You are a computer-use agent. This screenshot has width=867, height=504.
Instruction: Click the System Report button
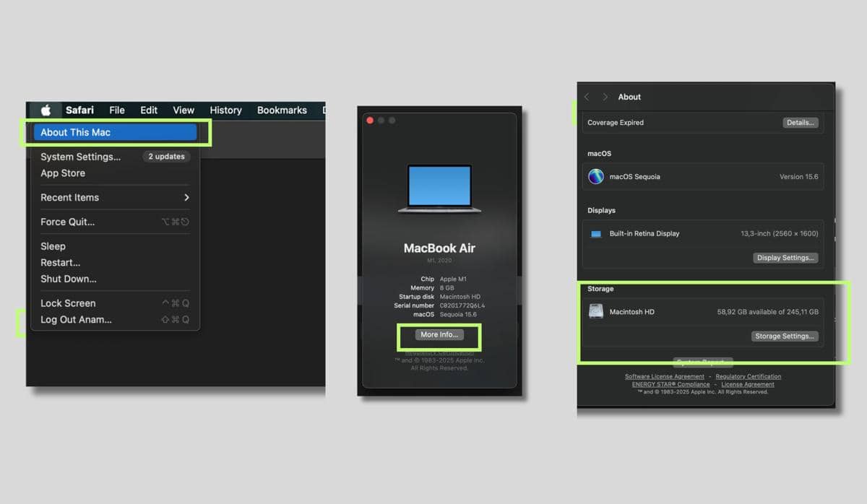pyautogui.click(x=702, y=362)
